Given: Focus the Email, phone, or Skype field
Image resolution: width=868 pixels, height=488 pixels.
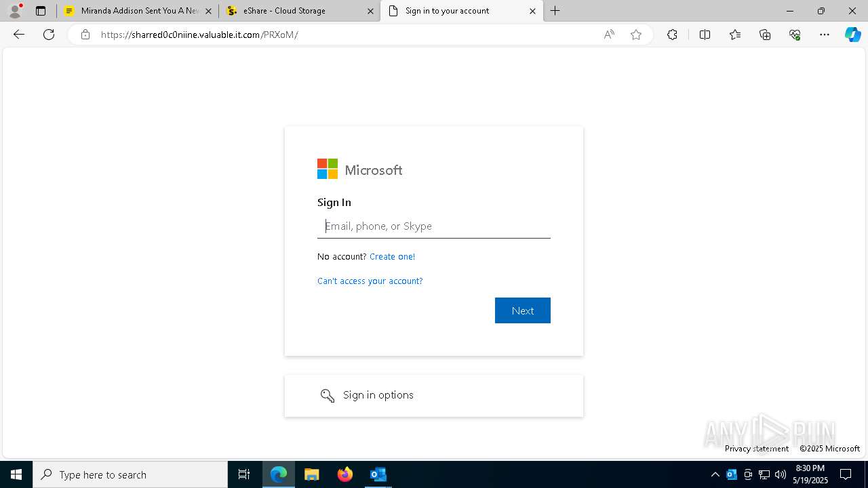Looking at the screenshot, I should pyautogui.click(x=434, y=226).
